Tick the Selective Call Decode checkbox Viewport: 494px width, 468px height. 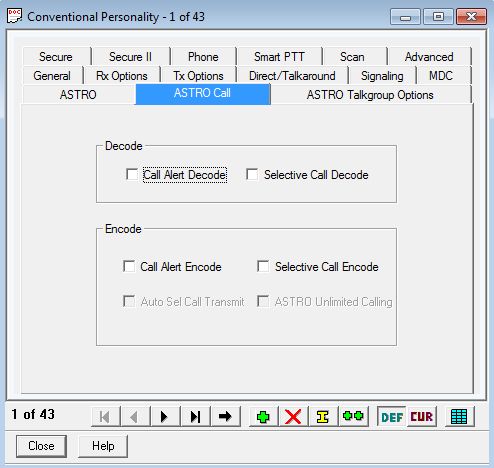coord(252,174)
